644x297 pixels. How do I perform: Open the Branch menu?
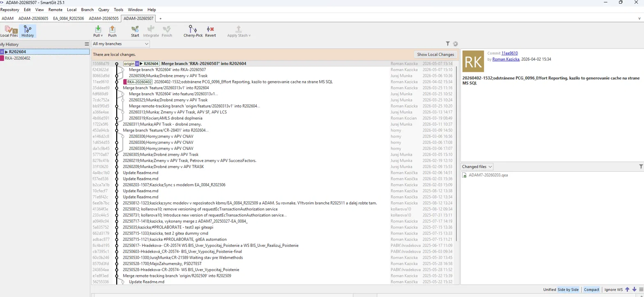click(x=87, y=9)
